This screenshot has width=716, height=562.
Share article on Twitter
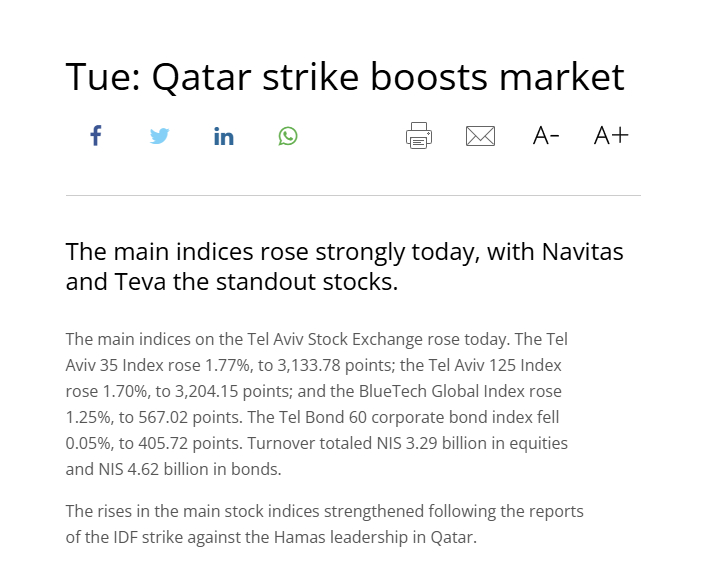click(x=159, y=136)
